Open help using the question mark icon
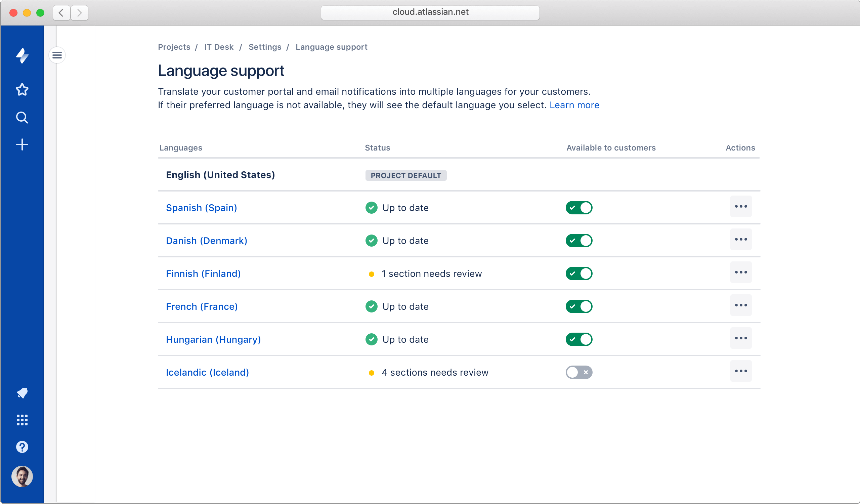The image size is (860, 504). (22, 447)
